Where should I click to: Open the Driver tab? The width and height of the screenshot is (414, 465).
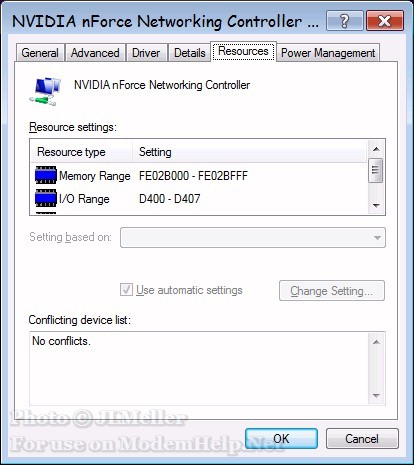coord(146,53)
